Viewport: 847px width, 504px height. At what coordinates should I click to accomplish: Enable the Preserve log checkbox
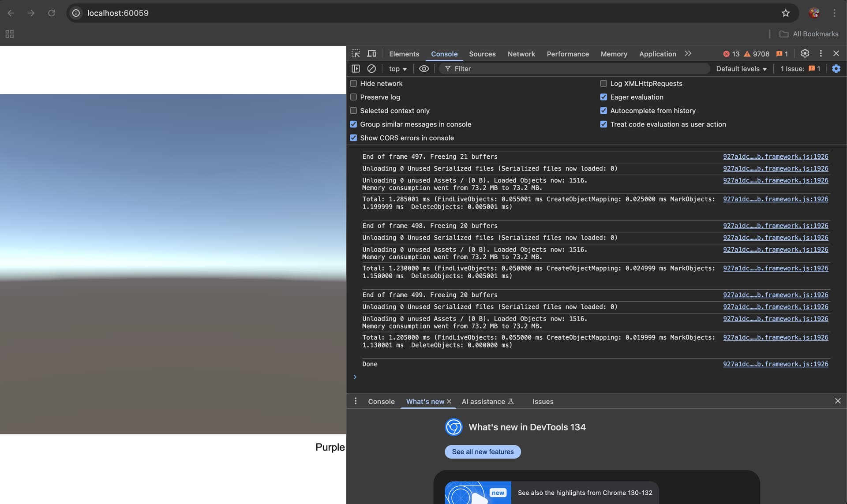(353, 97)
